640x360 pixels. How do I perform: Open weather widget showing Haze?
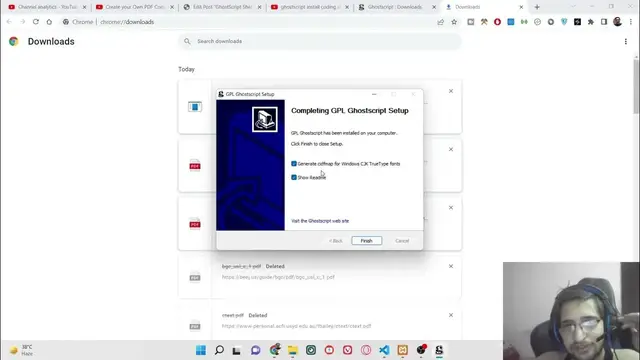21,350
